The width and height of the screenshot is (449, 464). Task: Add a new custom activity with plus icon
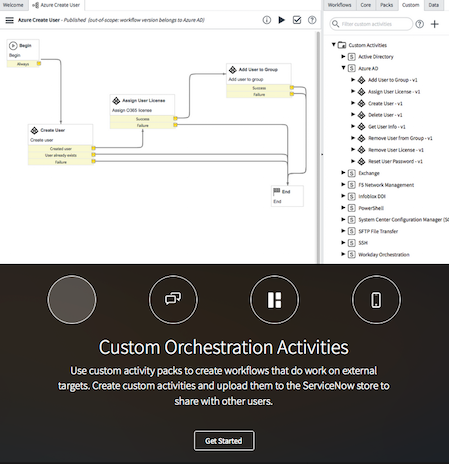(x=435, y=24)
